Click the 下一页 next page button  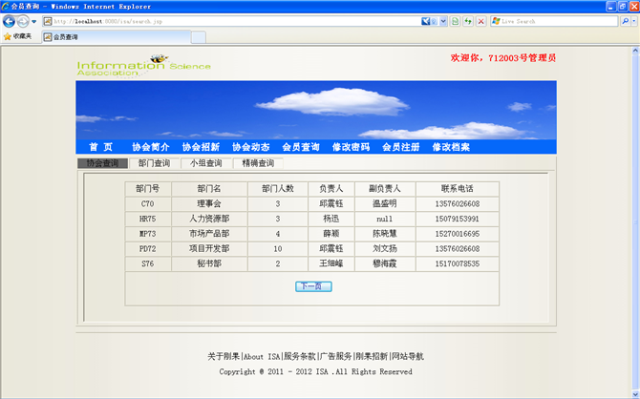(x=313, y=286)
